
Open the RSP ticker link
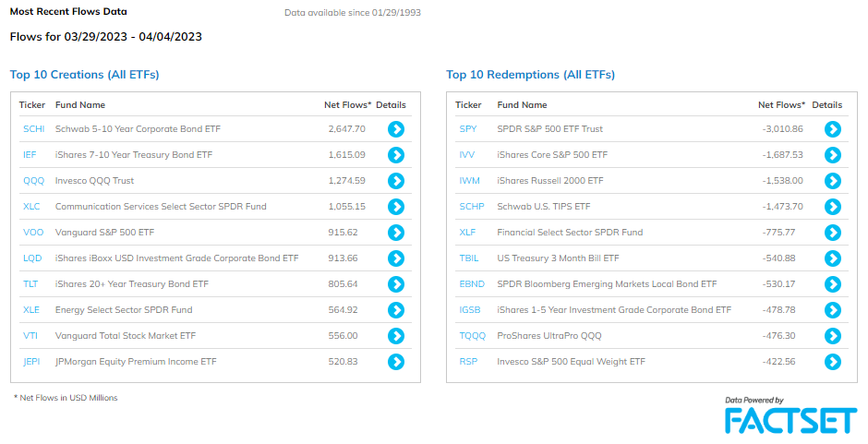468,362
